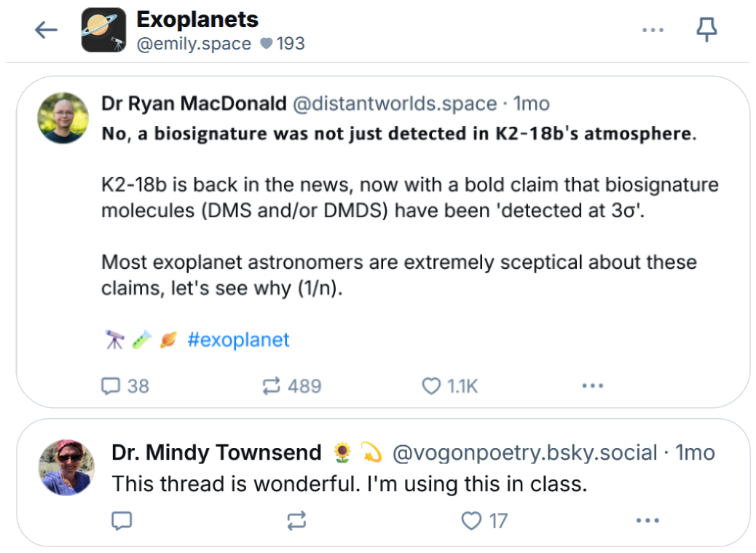Open the @distantworlds.space handle

(x=395, y=103)
